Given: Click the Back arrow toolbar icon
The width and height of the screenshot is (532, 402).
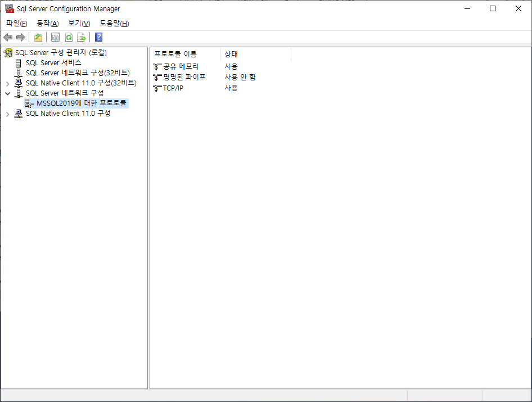Looking at the screenshot, I should 8,37.
